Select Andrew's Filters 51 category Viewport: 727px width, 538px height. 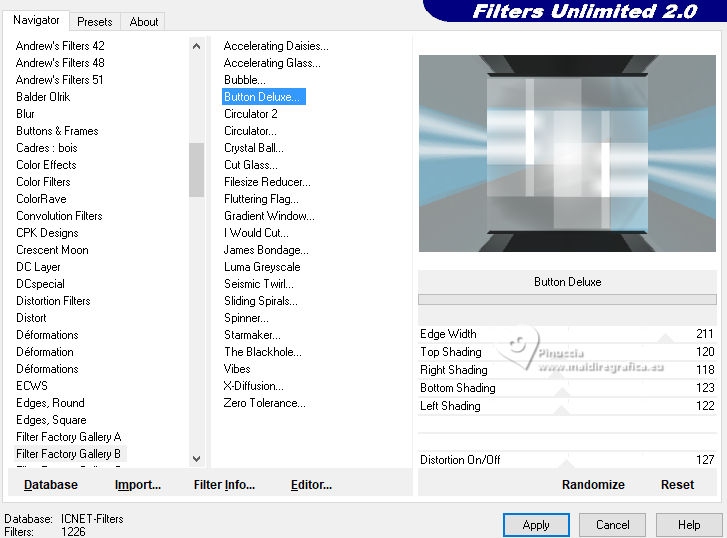59,80
